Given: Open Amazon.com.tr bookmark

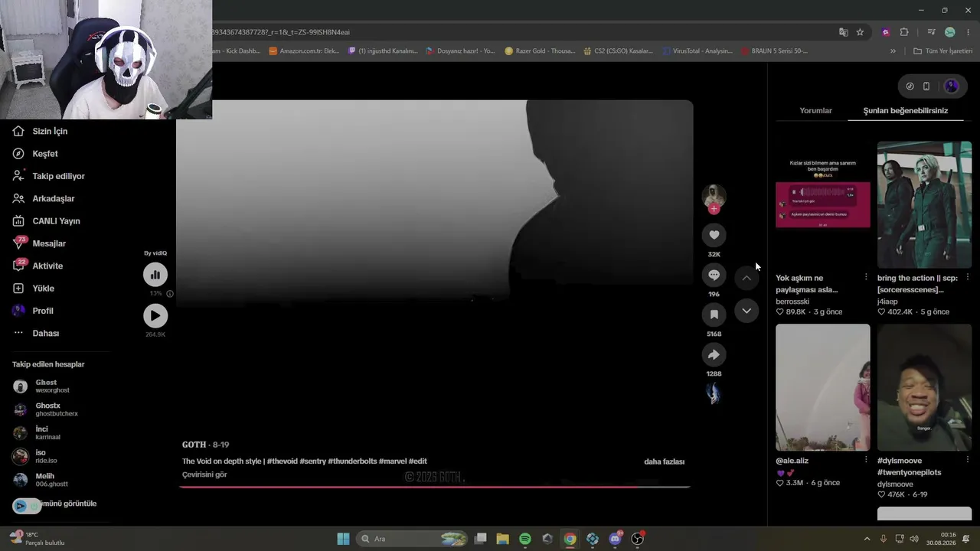Looking at the screenshot, I should 303,51.
